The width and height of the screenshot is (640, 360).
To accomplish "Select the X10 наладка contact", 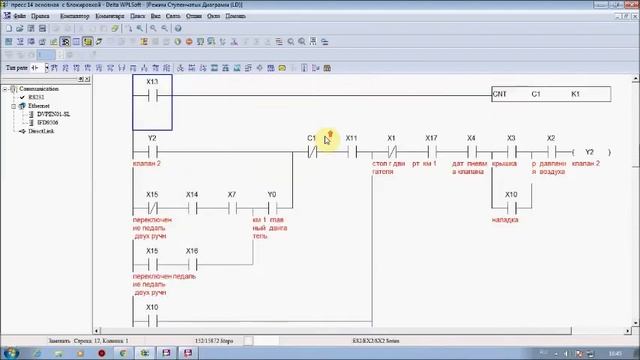I will point(511,209).
